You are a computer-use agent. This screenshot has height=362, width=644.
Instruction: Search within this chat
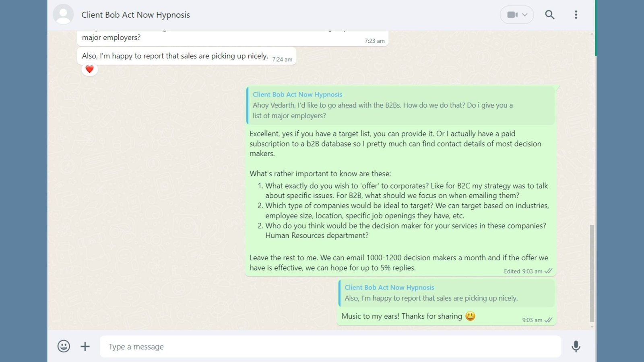point(549,15)
